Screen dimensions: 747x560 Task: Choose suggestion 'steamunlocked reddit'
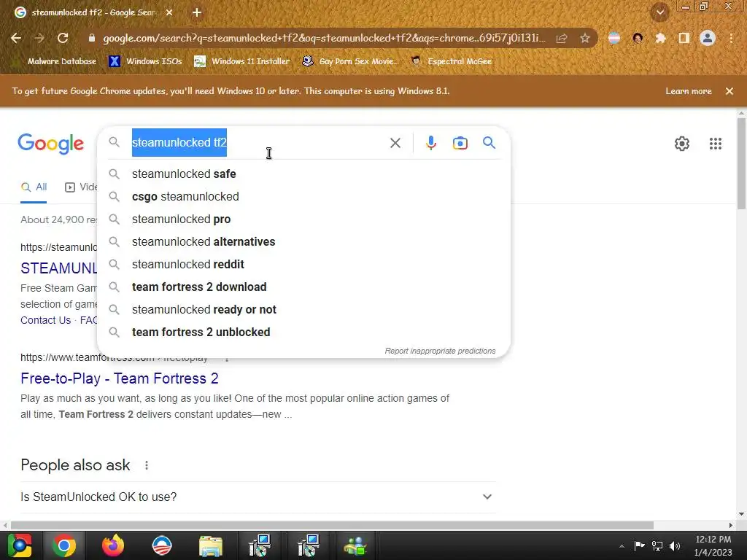pyautogui.click(x=303, y=264)
